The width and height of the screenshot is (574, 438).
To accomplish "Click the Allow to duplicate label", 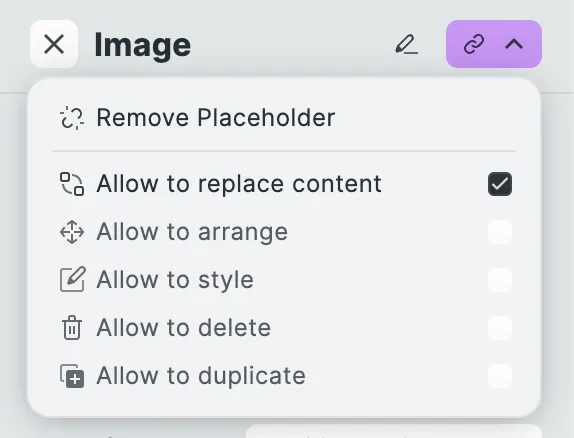I will [x=201, y=376].
